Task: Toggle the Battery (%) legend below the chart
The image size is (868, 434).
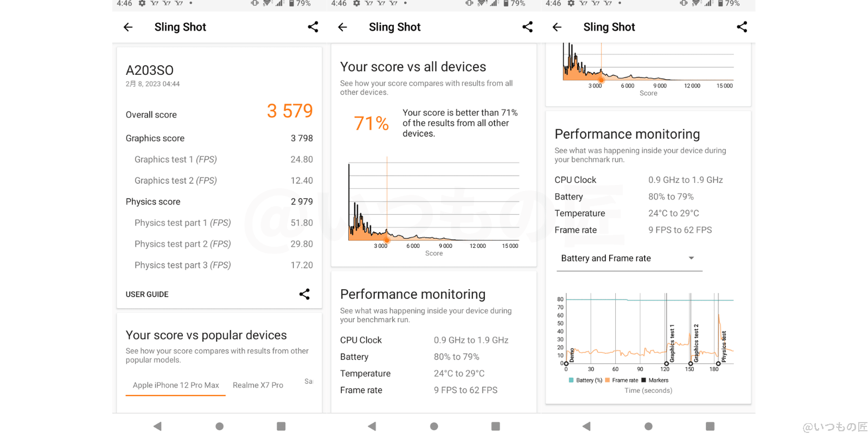Action: (x=585, y=380)
